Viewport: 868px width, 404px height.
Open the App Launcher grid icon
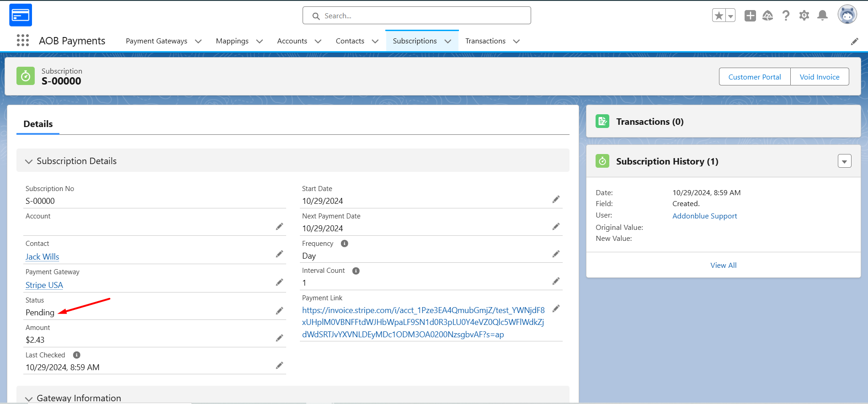tap(23, 41)
